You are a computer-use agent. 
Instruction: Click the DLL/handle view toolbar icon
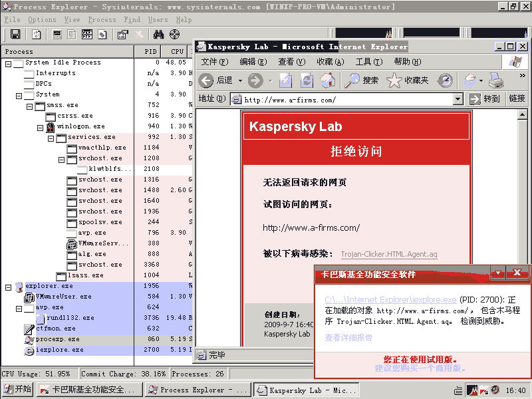pos(102,35)
